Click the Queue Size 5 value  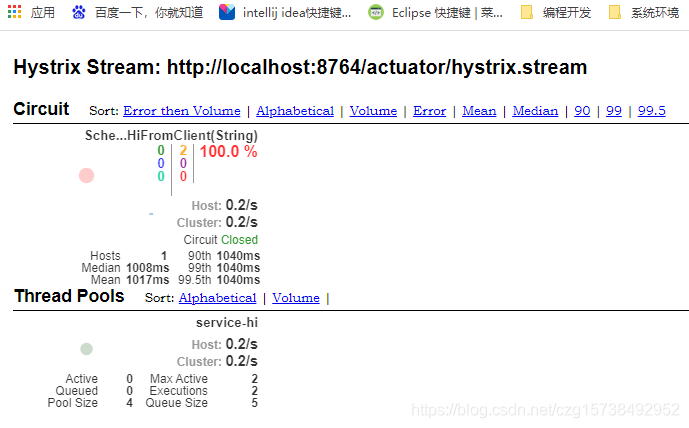point(254,403)
